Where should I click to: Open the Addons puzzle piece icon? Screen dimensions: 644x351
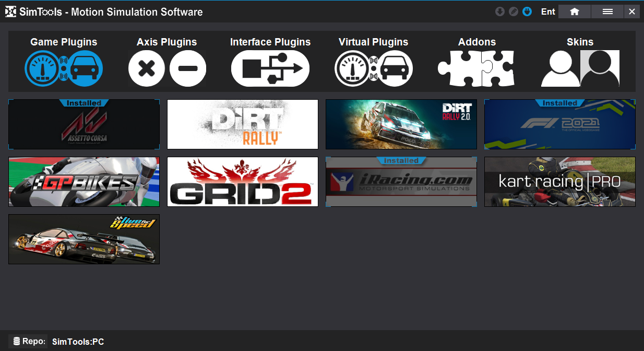(476, 68)
